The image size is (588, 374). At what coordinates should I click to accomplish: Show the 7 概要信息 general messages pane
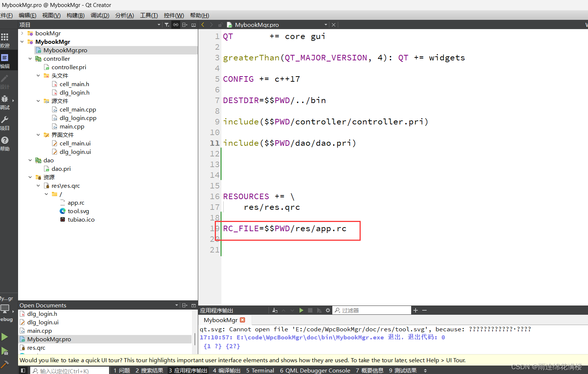click(370, 370)
